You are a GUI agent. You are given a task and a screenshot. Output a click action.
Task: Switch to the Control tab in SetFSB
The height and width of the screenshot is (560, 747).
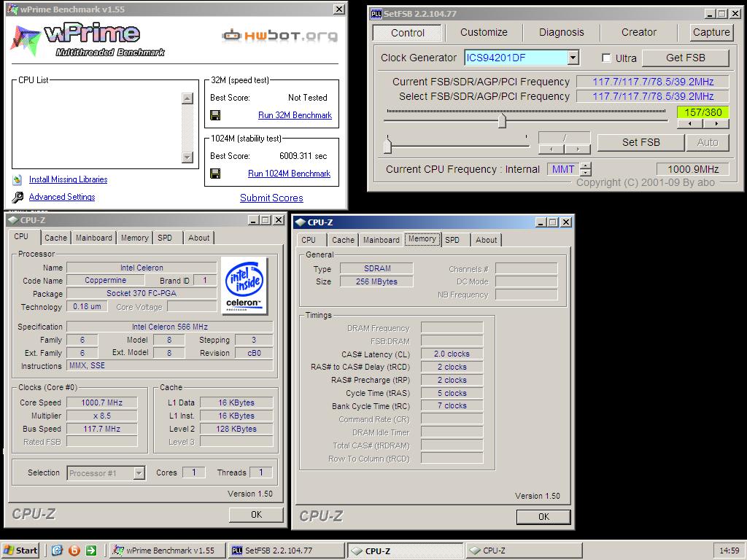(407, 32)
